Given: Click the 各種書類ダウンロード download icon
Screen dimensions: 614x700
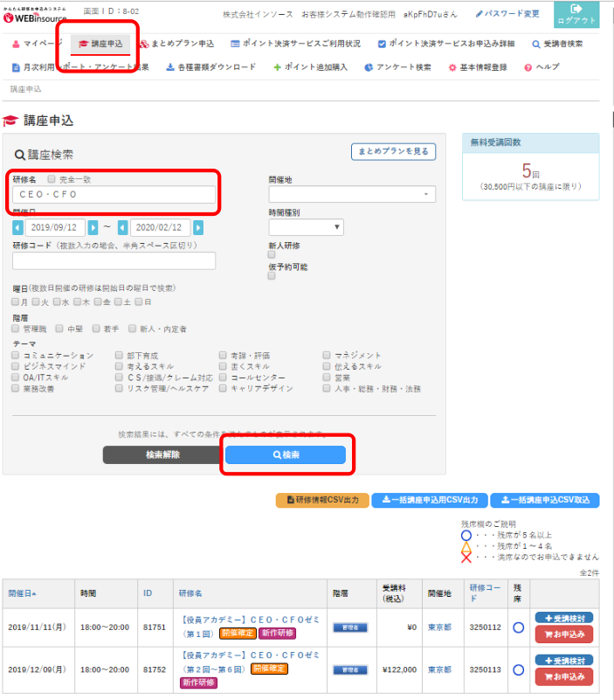Looking at the screenshot, I should [x=170, y=67].
